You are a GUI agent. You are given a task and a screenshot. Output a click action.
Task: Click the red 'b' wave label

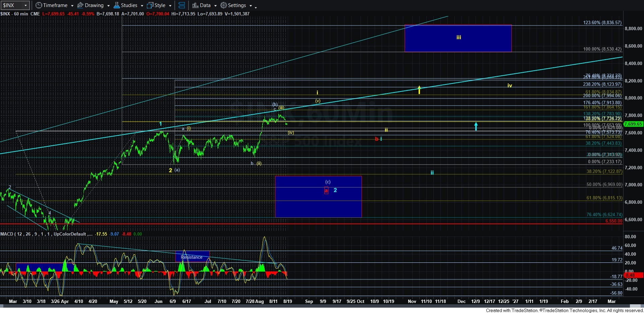(x=377, y=139)
